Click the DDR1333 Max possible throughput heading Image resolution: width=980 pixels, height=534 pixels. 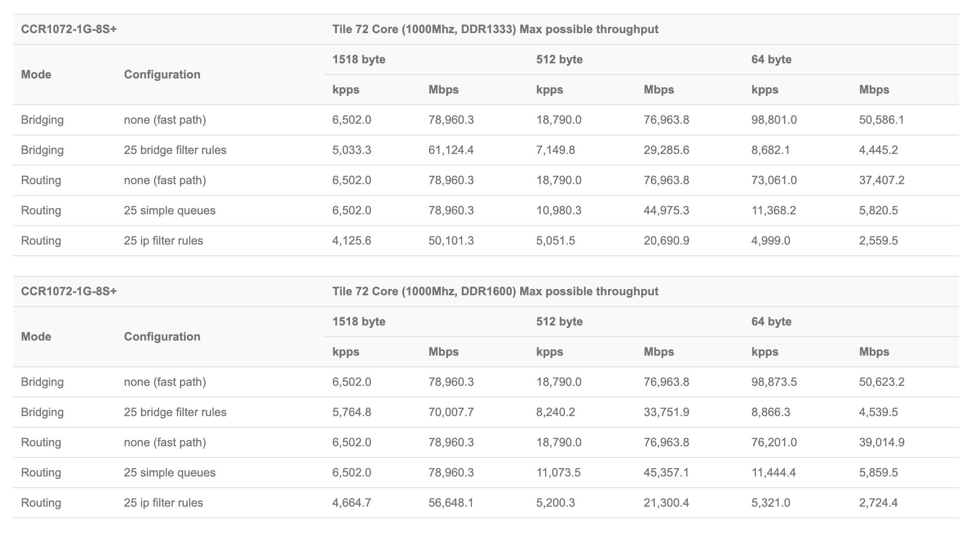tap(495, 29)
